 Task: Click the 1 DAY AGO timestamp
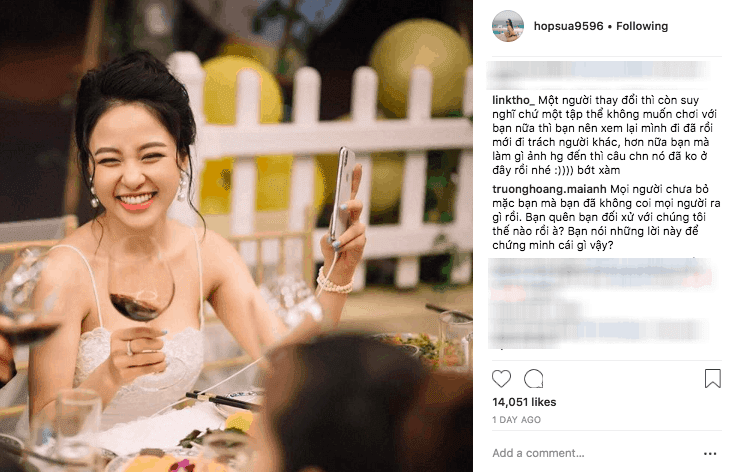(x=516, y=420)
